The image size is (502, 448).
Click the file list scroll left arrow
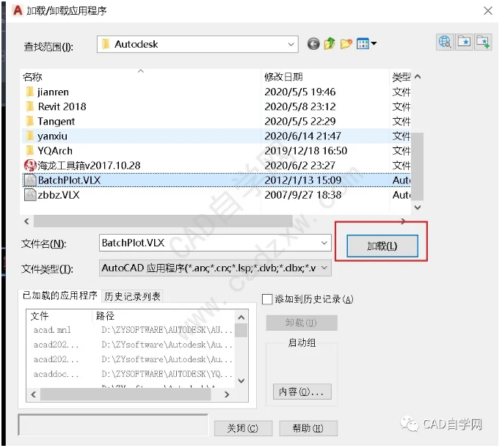(26, 221)
